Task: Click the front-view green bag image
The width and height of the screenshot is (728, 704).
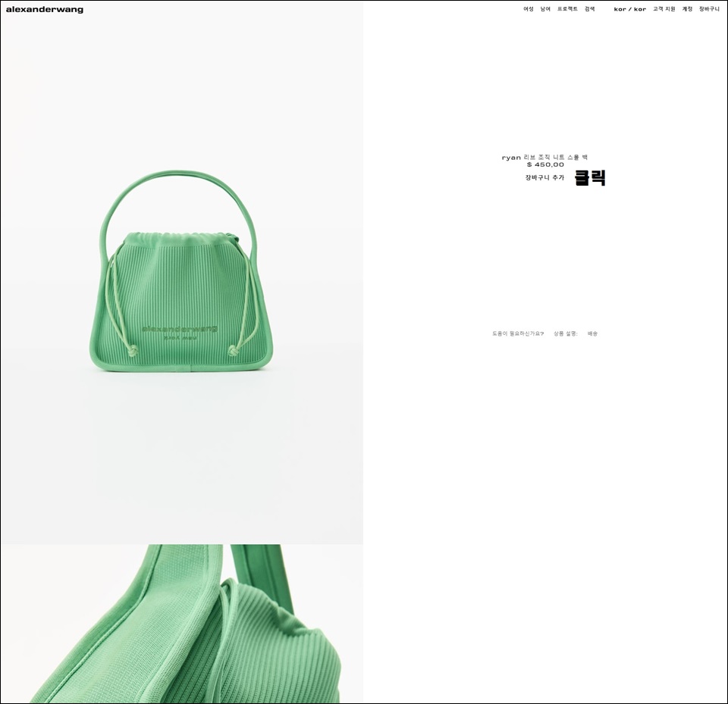Action: coord(181,272)
